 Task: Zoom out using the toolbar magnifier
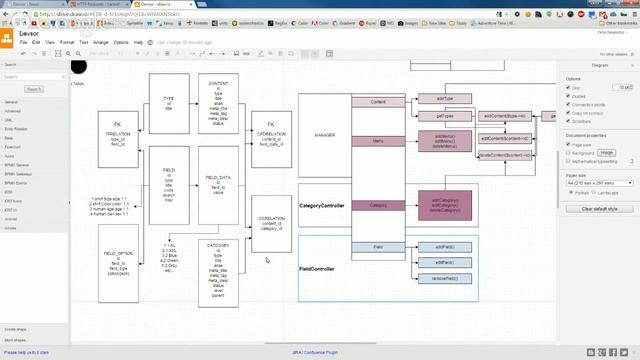[x=78, y=53]
